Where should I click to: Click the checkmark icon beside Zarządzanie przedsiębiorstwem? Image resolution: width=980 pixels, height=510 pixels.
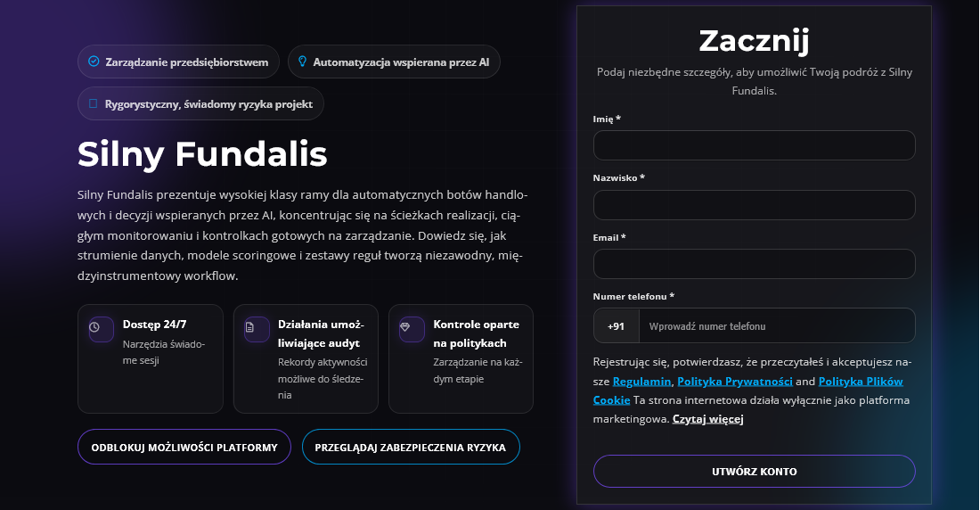pyautogui.click(x=94, y=62)
